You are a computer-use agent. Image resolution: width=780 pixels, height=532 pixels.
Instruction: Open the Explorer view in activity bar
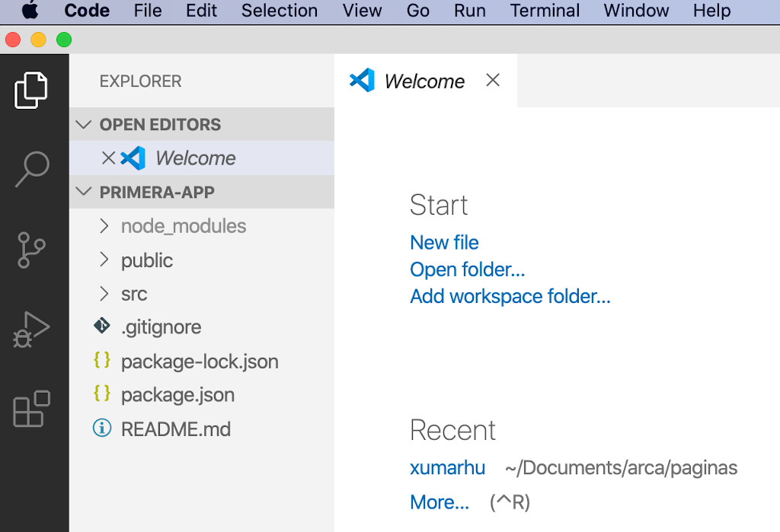32,91
